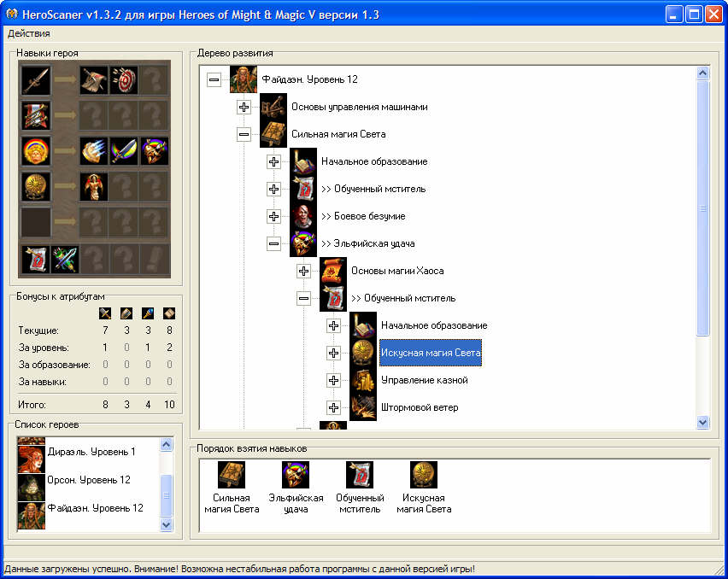Collapse the Сильная магия Света tree node
The height and width of the screenshot is (579, 728).
244,135
